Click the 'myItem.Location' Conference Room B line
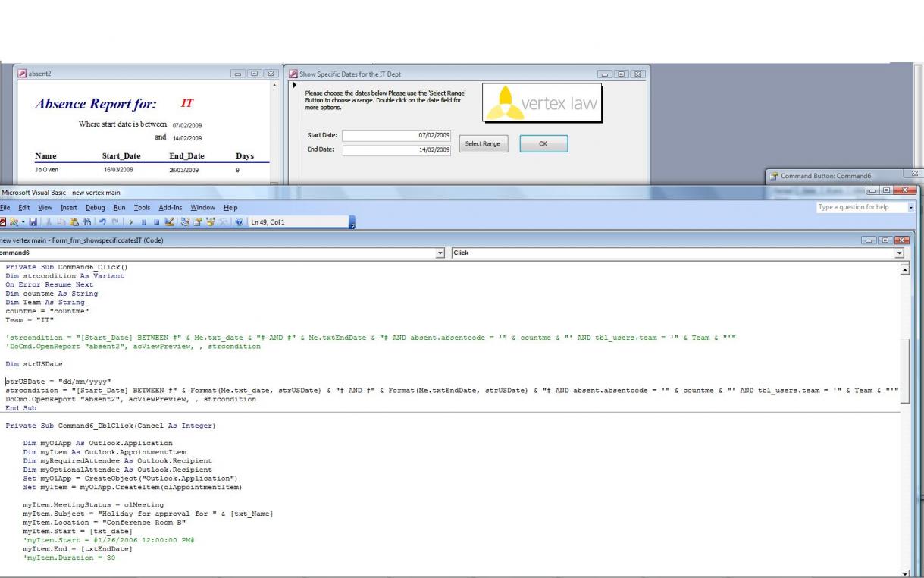The image size is (924, 578). [105, 522]
